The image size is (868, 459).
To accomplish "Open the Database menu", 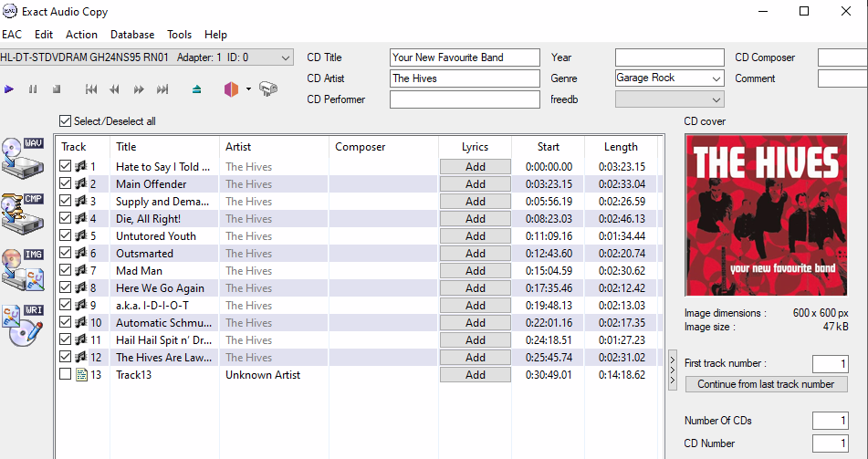I will coord(132,35).
